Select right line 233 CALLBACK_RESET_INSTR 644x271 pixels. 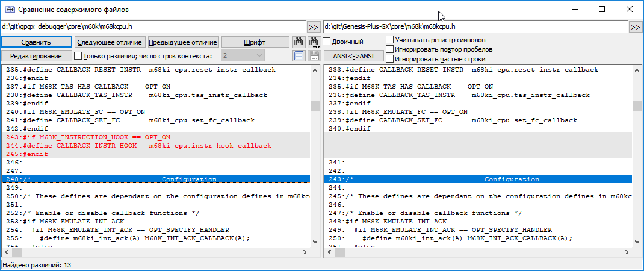coord(478,69)
